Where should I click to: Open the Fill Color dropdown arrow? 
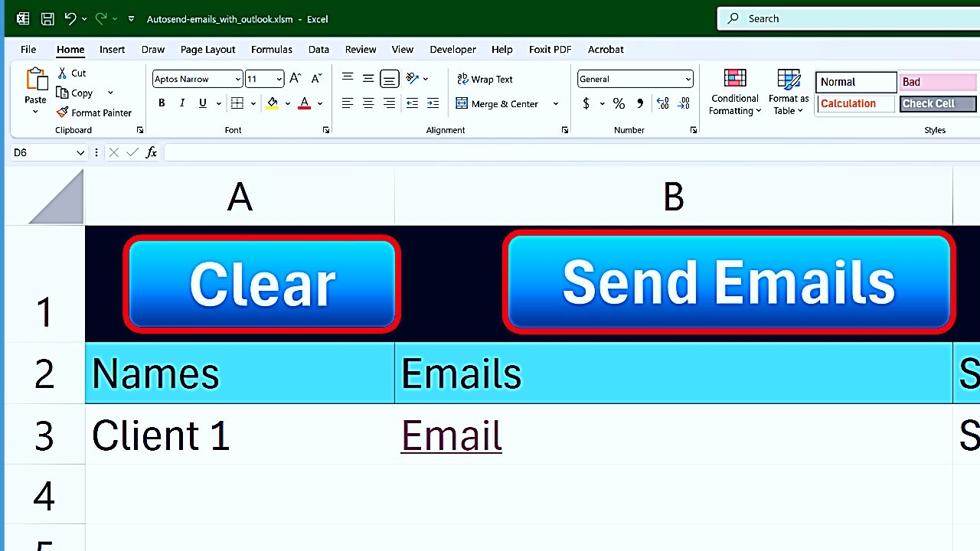click(x=288, y=103)
